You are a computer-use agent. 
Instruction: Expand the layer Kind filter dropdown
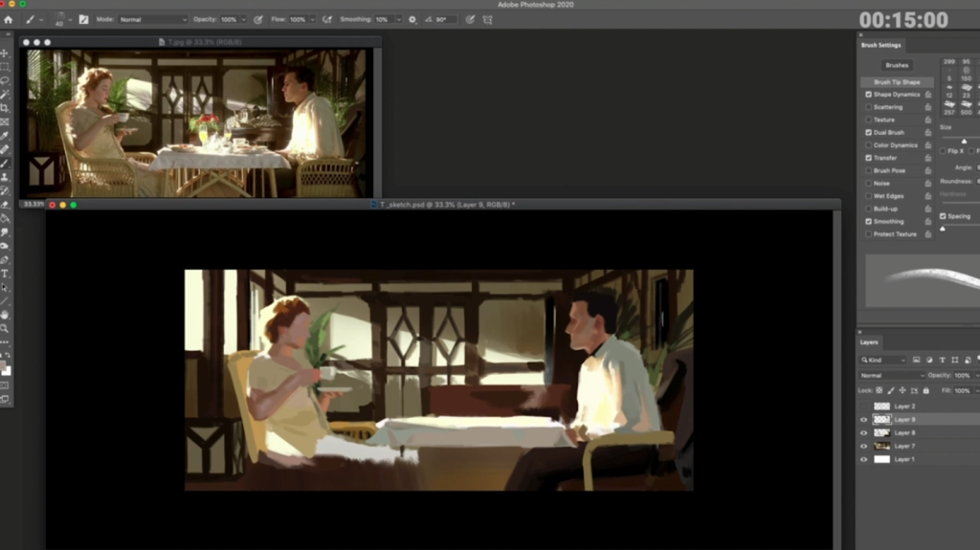point(883,360)
